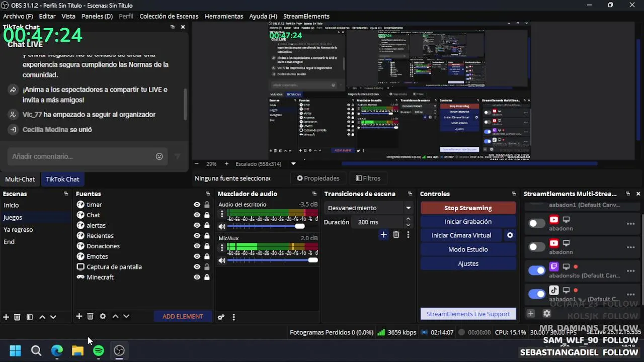
Task: Mute Audio del escritorio speaker icon
Action: [x=222, y=226]
